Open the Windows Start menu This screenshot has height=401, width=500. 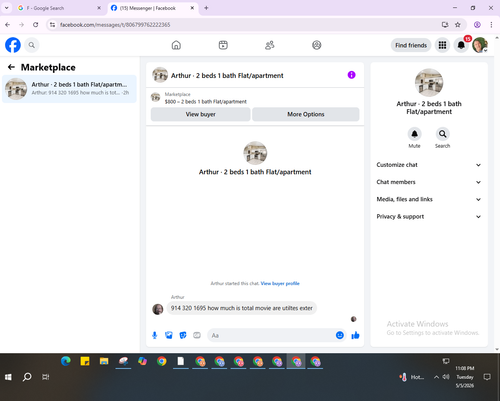click(8, 377)
